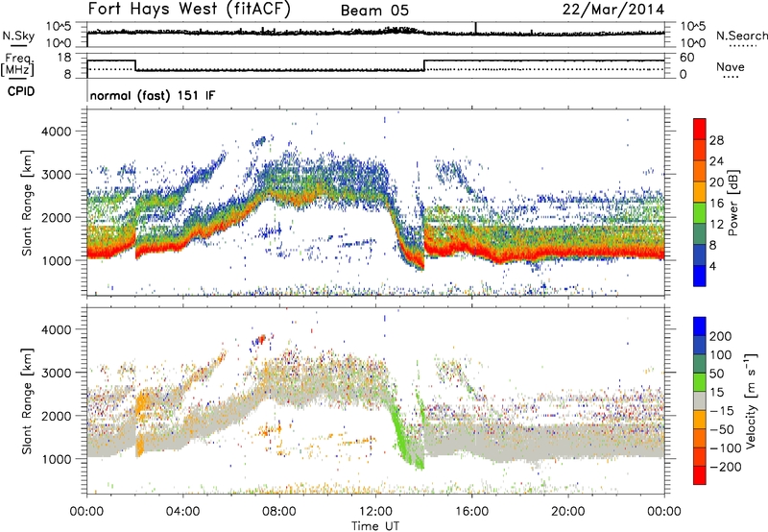Click the 'Slant Range [km]' label of velocity panel
768x532 pixels.
click(x=27, y=400)
